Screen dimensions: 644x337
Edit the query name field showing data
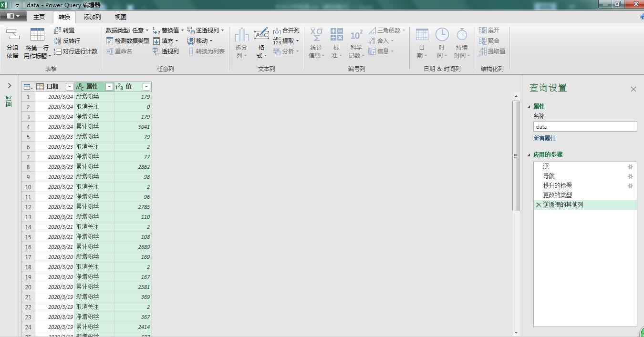coord(585,127)
